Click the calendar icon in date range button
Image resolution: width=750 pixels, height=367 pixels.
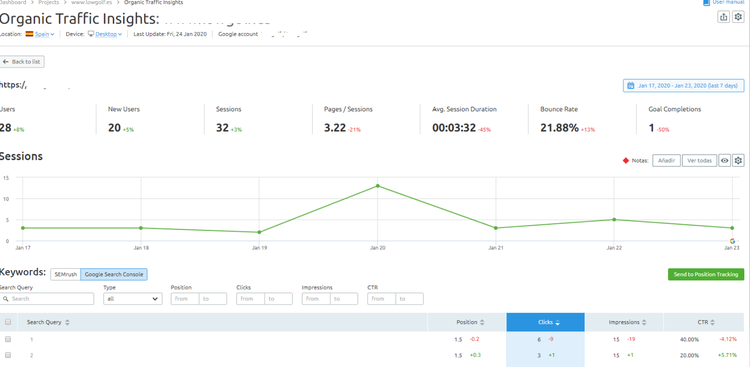click(630, 86)
